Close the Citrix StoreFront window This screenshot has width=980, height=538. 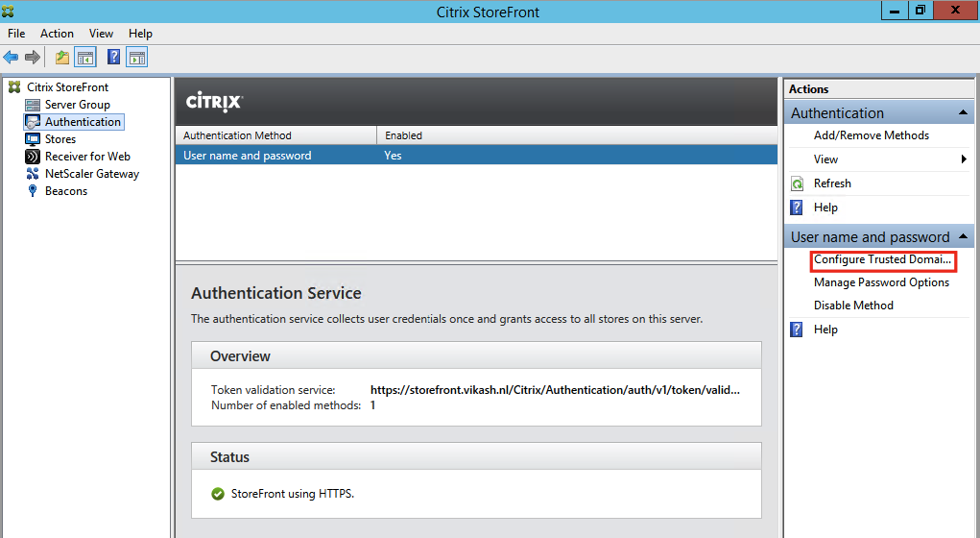pos(955,11)
